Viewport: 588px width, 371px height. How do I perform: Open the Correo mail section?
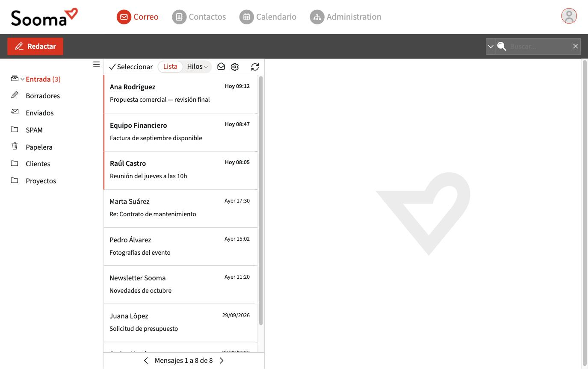point(137,17)
